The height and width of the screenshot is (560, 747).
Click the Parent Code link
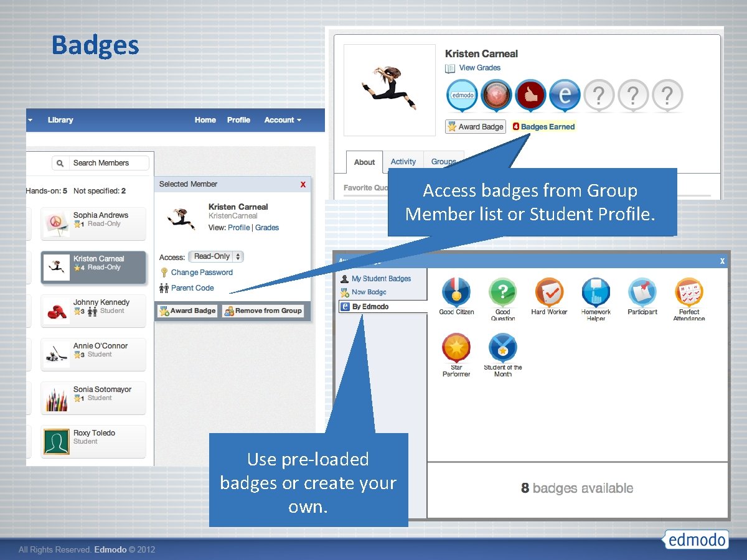point(192,288)
